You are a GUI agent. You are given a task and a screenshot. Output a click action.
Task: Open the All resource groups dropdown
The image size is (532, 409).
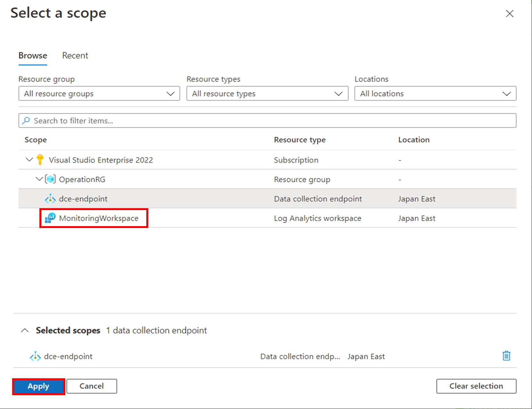click(171, 94)
